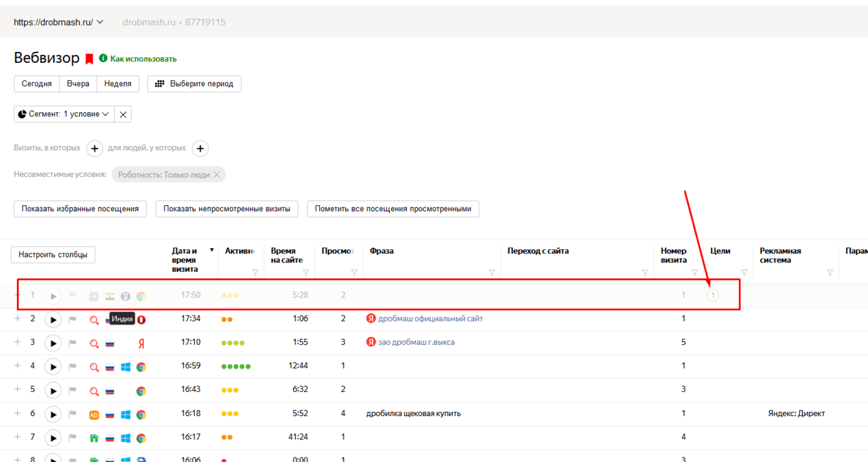Click 'Пометить все посещения просмотренными' button
Image resolution: width=868 pixels, height=462 pixels.
click(393, 209)
